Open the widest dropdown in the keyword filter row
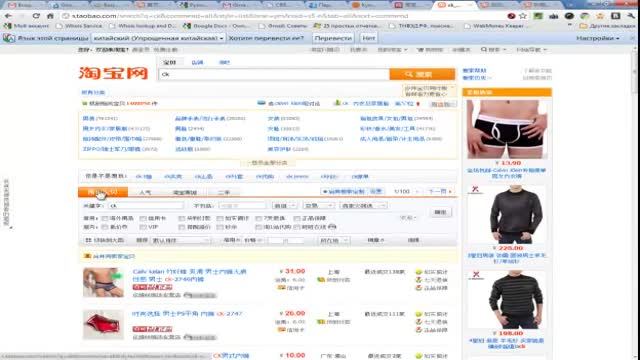Viewport: 640px width, 360px height. pyautogui.click(x=363, y=206)
